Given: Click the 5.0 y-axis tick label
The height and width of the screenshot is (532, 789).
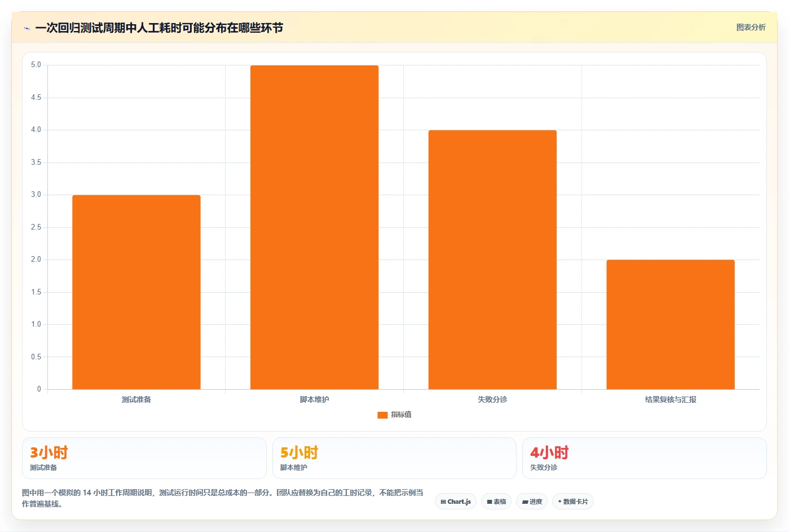Looking at the screenshot, I should point(36,65).
